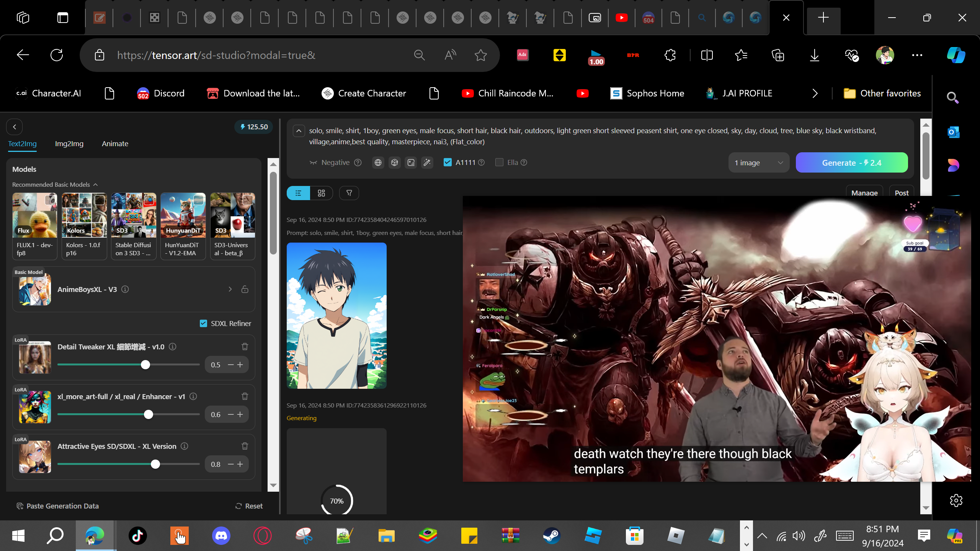Open the browser Settings and more menu
The image size is (980, 551).
[x=917, y=55]
